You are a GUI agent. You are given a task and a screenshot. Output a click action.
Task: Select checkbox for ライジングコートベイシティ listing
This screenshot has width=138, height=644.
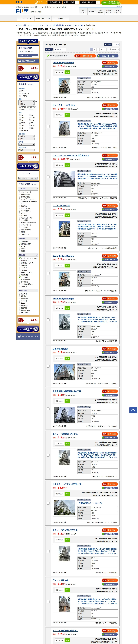(x=48, y=177)
